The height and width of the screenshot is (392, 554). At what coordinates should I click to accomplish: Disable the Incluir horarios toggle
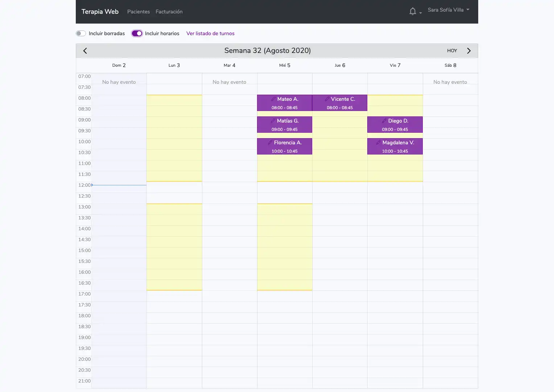(137, 33)
